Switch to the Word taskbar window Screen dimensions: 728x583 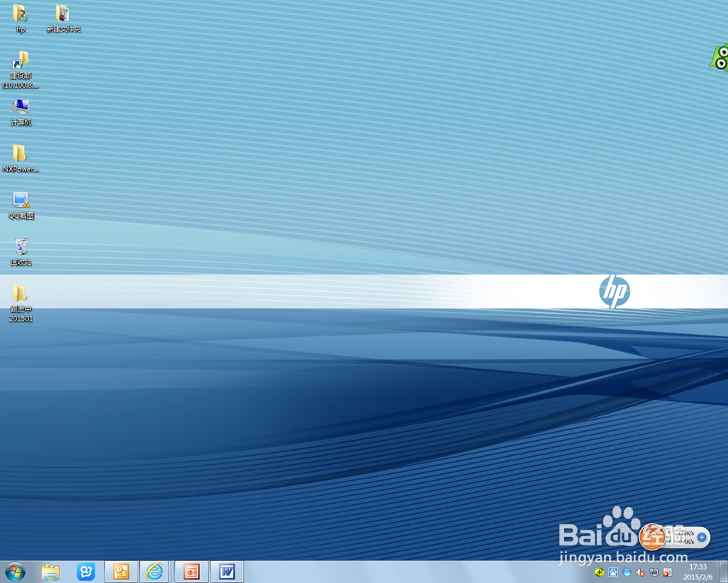point(227,572)
